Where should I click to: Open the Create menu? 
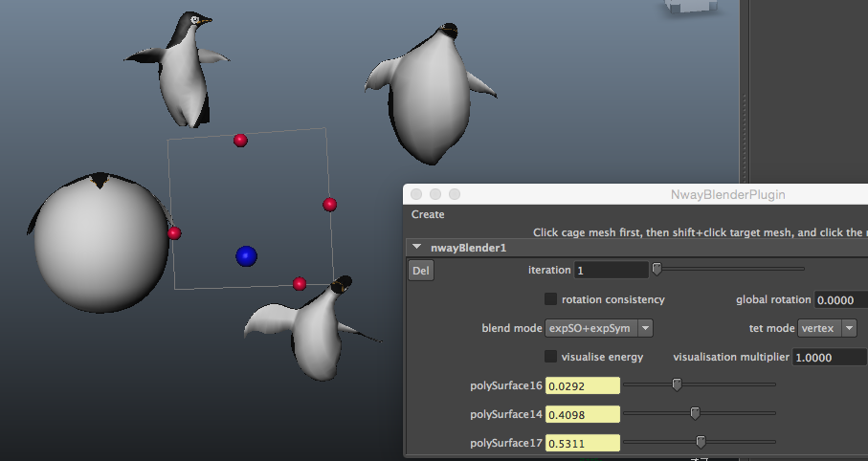coord(428,214)
